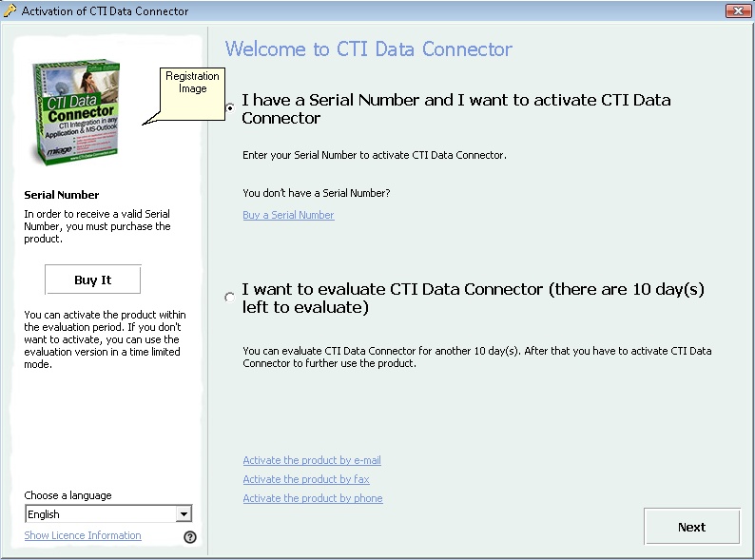Follow the Buy a Serial Number link
Image resolution: width=755 pixels, height=560 pixels.
tap(288, 215)
